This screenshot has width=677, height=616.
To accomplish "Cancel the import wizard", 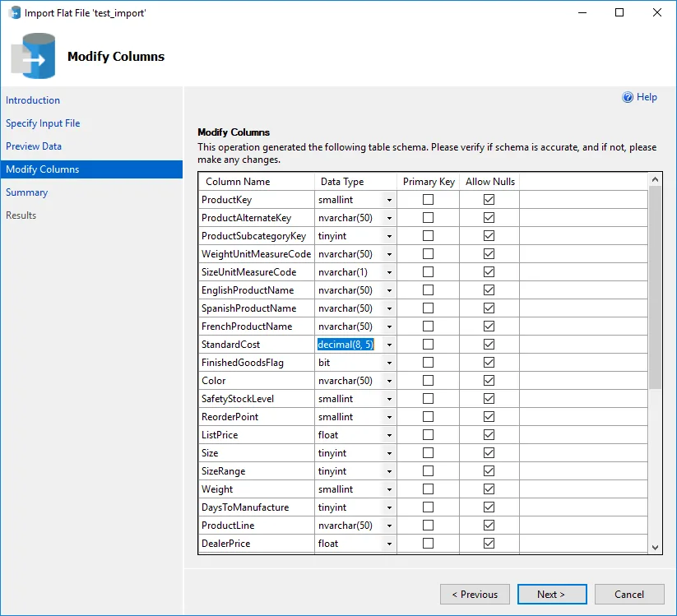I will 629,595.
